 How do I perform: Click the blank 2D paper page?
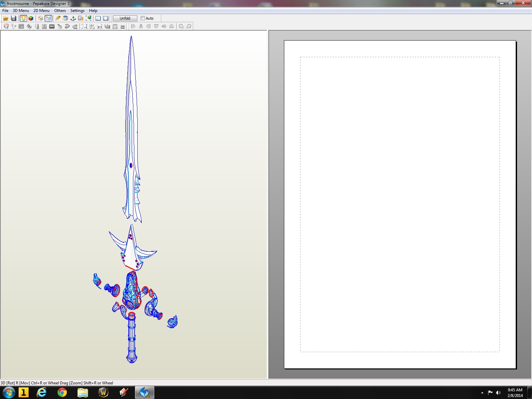[x=400, y=204]
